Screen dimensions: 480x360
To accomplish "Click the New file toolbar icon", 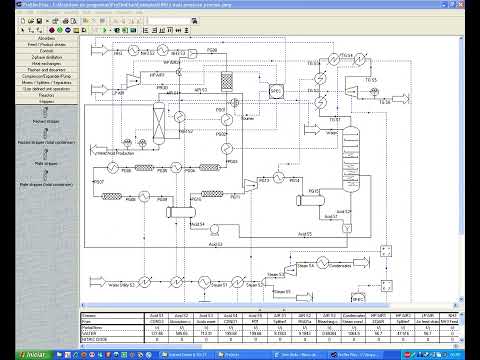I will click(x=23, y=21).
